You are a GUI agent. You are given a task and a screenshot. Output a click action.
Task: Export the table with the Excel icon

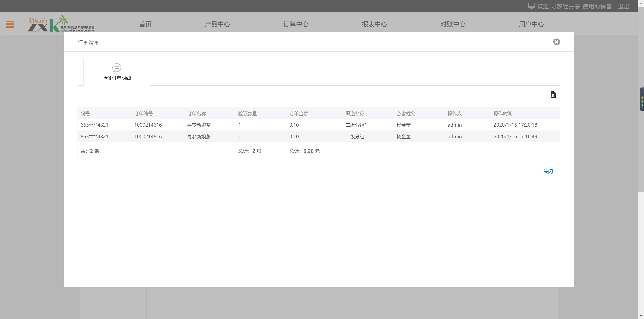point(553,95)
